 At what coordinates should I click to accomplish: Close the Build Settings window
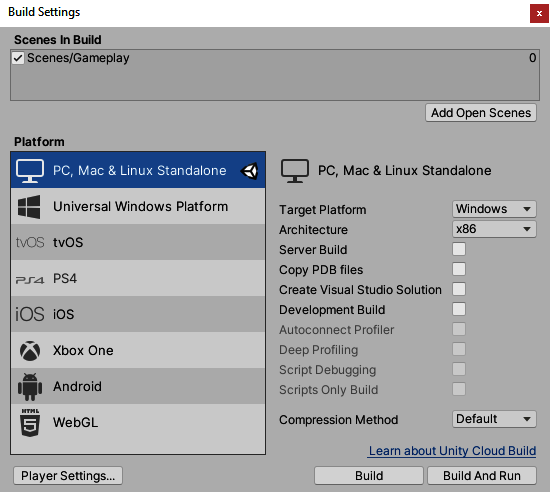point(539,14)
